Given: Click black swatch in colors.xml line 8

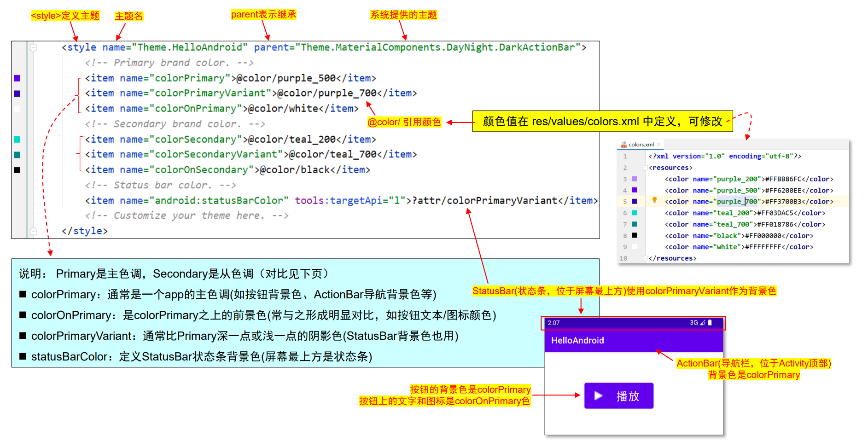Looking at the screenshot, I should click(634, 235).
